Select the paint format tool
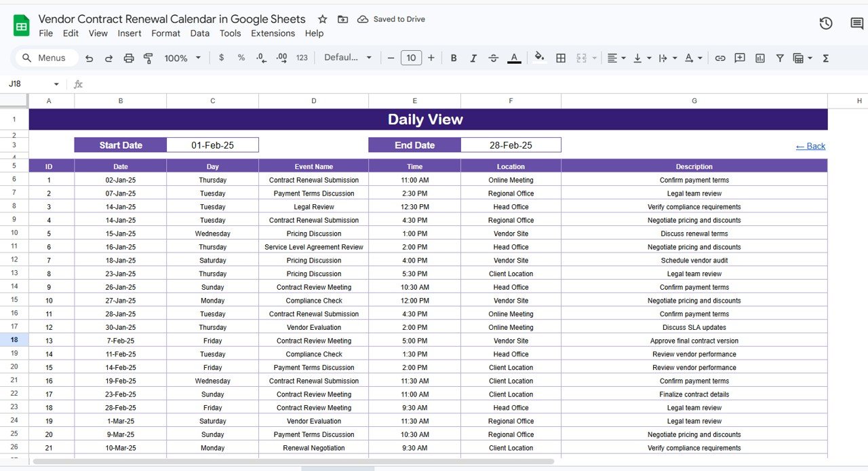 click(x=148, y=58)
